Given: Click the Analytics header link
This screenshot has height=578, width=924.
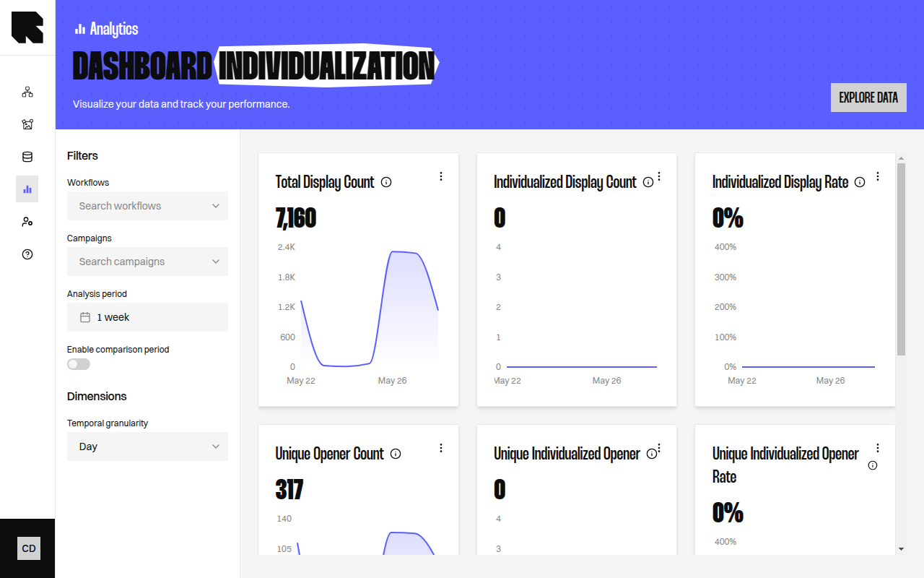Looking at the screenshot, I should pyautogui.click(x=107, y=29).
